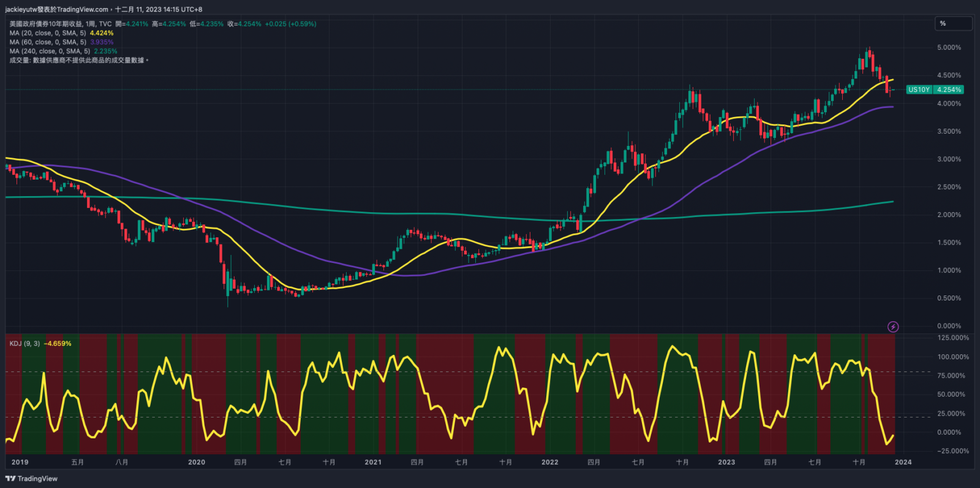Select the MA (240, close, 0, SMA, 5) legend
This screenshot has width=980, height=488.
click(50, 51)
